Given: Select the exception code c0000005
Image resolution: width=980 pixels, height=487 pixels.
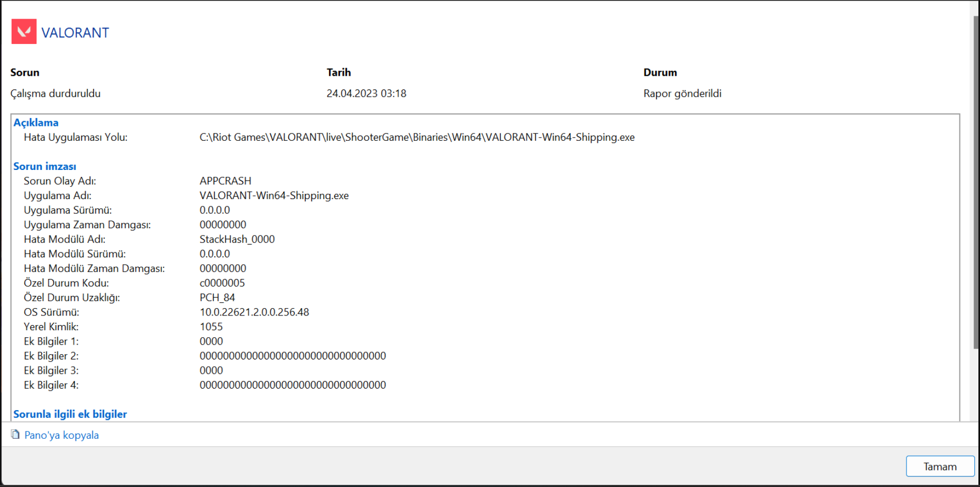Looking at the screenshot, I should [x=223, y=283].
